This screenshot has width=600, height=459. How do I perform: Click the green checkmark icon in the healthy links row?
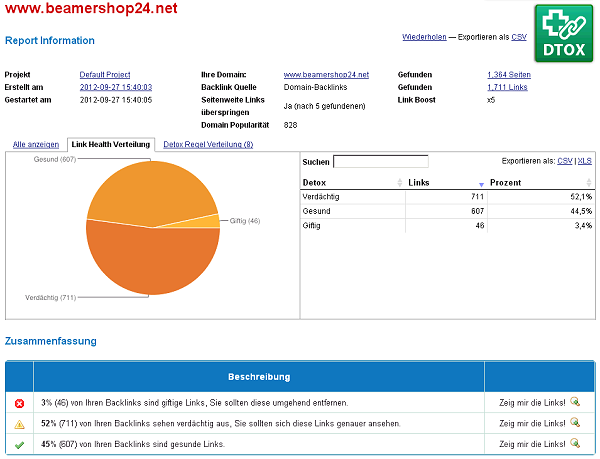[19, 445]
